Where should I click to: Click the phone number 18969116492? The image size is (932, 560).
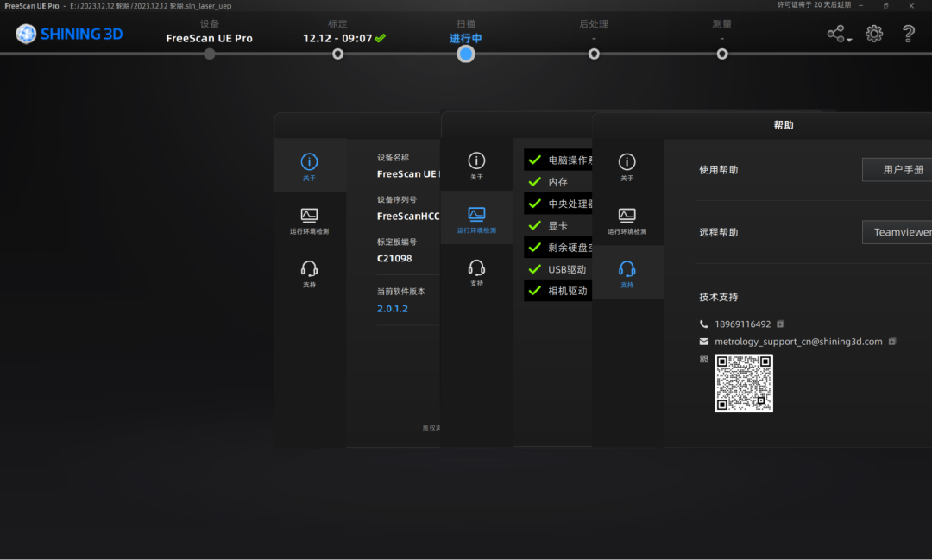tap(742, 324)
